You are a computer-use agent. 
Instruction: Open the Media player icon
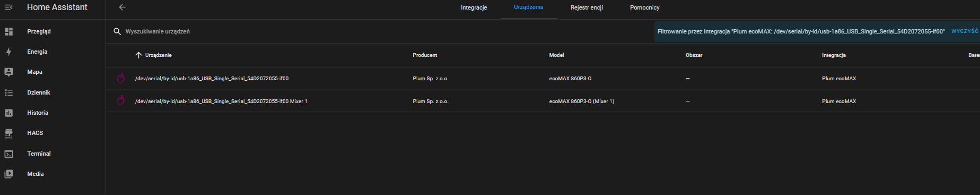point(8,174)
